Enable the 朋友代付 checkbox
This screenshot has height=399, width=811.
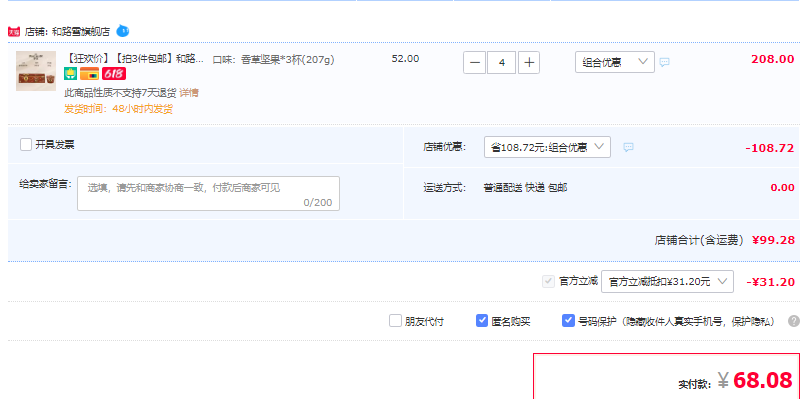395,321
